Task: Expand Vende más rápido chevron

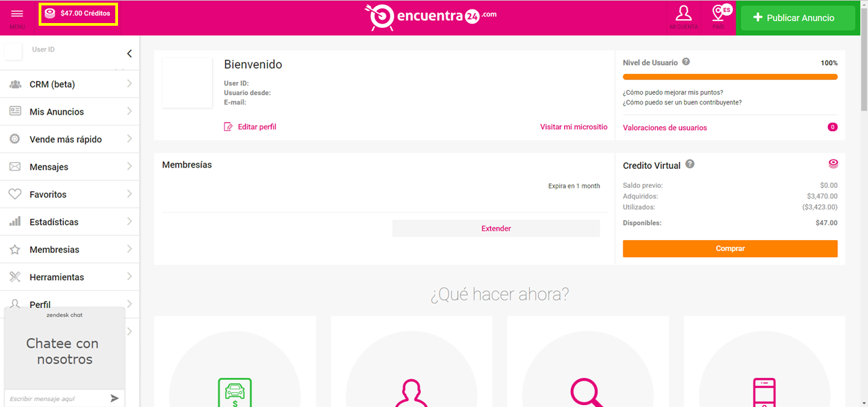Action: pyautogui.click(x=129, y=139)
